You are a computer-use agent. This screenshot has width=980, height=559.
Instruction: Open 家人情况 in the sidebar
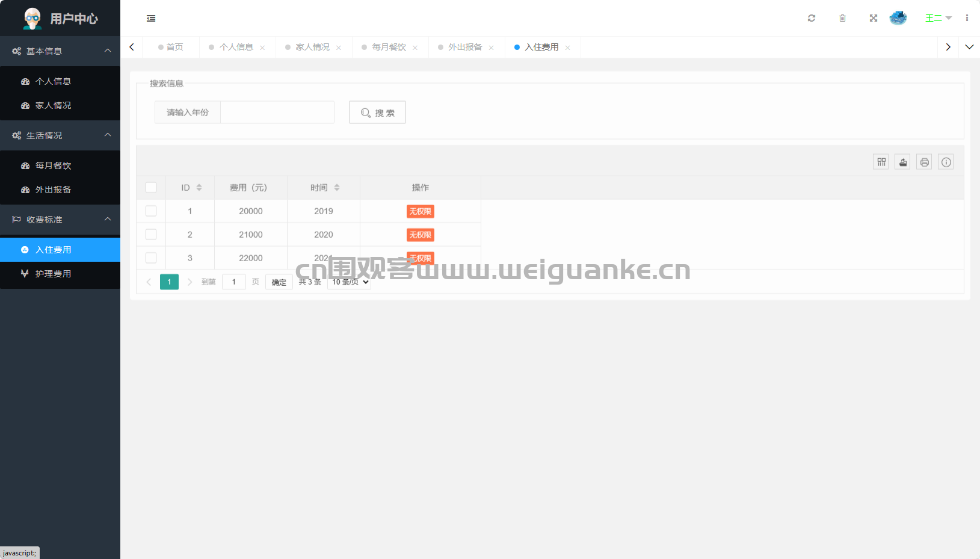pyautogui.click(x=60, y=105)
